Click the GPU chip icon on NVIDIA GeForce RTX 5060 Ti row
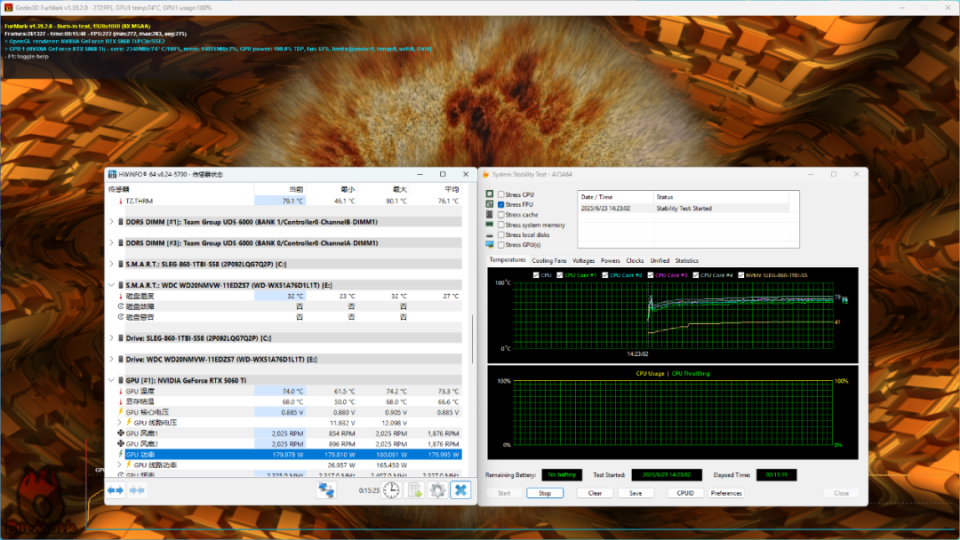Screen dimensions: 960x540 click(121, 380)
